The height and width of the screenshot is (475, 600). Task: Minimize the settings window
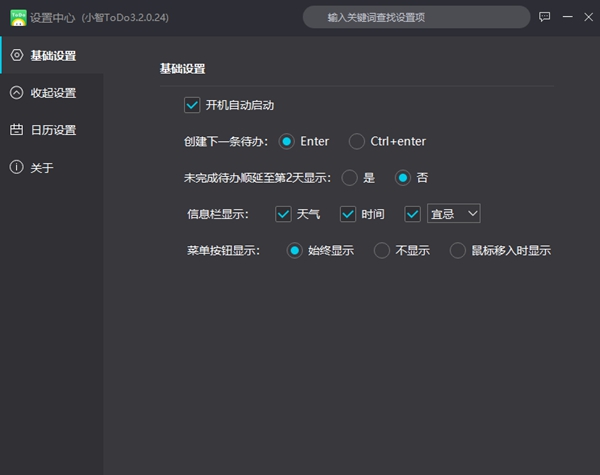569,17
